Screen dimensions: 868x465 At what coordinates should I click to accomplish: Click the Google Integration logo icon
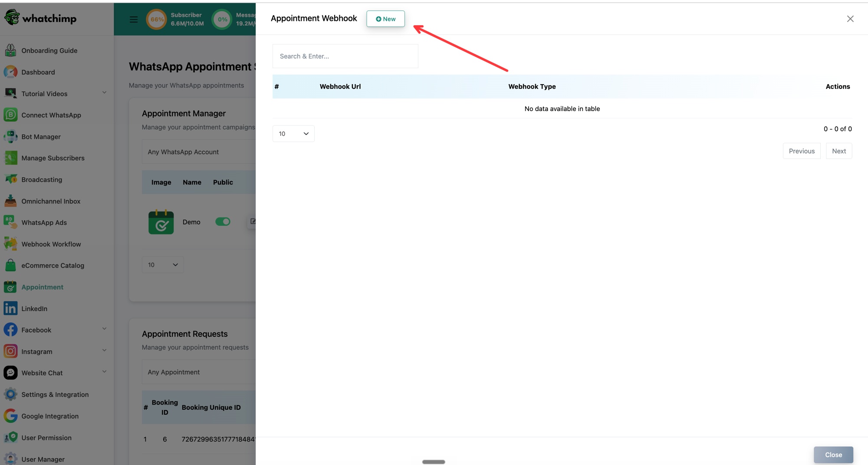pos(10,416)
